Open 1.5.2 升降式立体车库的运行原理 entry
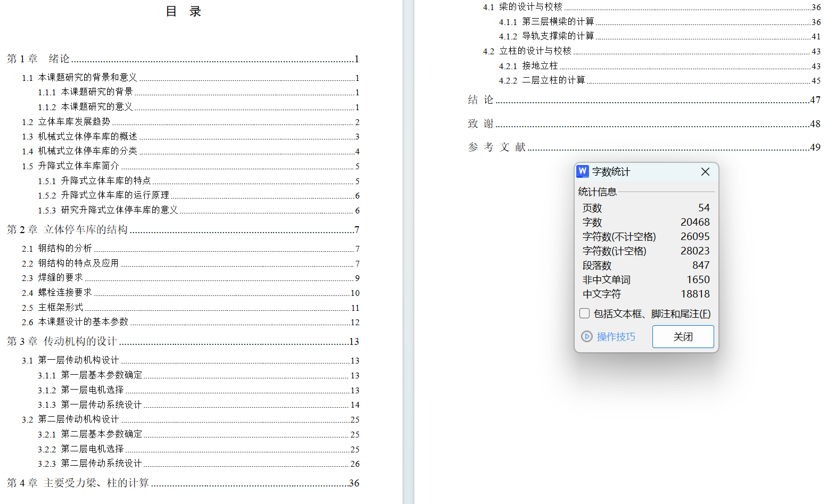Screen dimensions: 826x504 tap(199, 195)
